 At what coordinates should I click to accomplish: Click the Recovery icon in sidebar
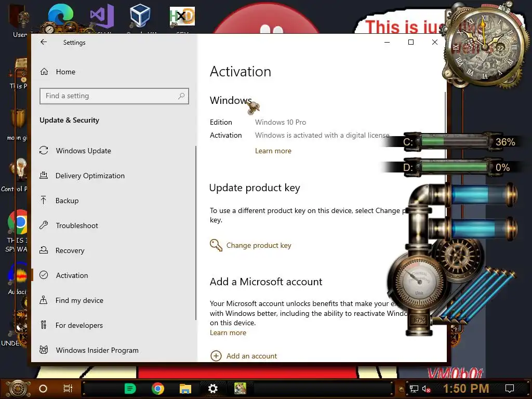pyautogui.click(x=44, y=250)
